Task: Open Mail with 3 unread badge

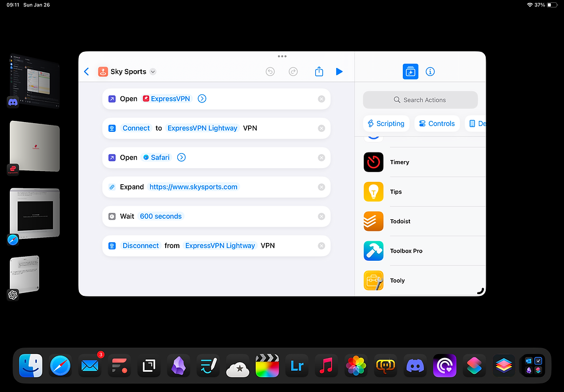Action: pos(90,366)
